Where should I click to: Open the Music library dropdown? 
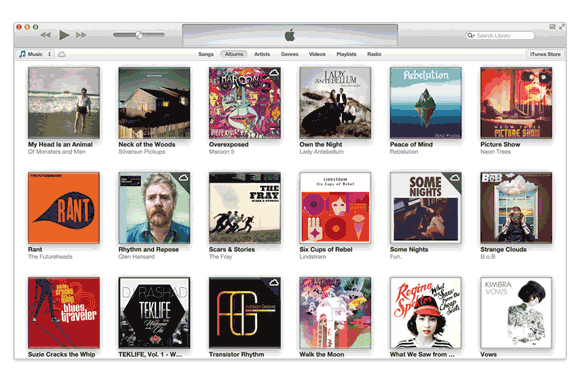click(x=35, y=54)
